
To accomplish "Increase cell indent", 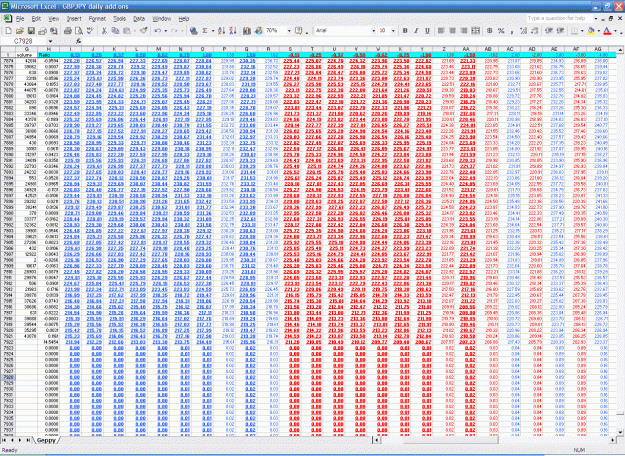I will coord(560,31).
